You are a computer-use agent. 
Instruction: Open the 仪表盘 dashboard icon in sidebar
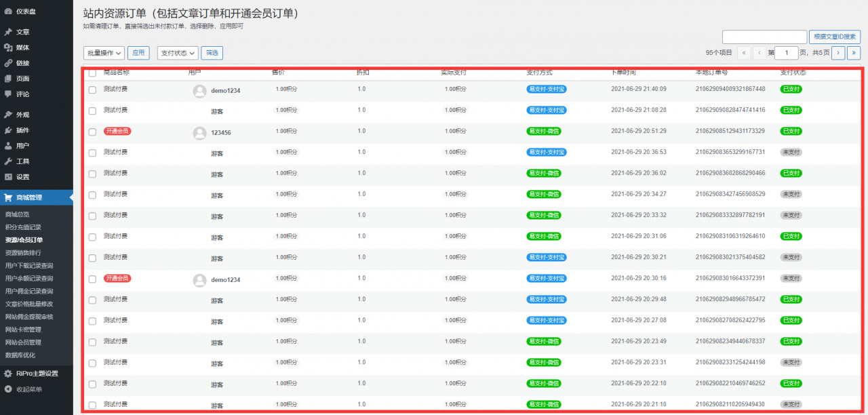(7, 12)
